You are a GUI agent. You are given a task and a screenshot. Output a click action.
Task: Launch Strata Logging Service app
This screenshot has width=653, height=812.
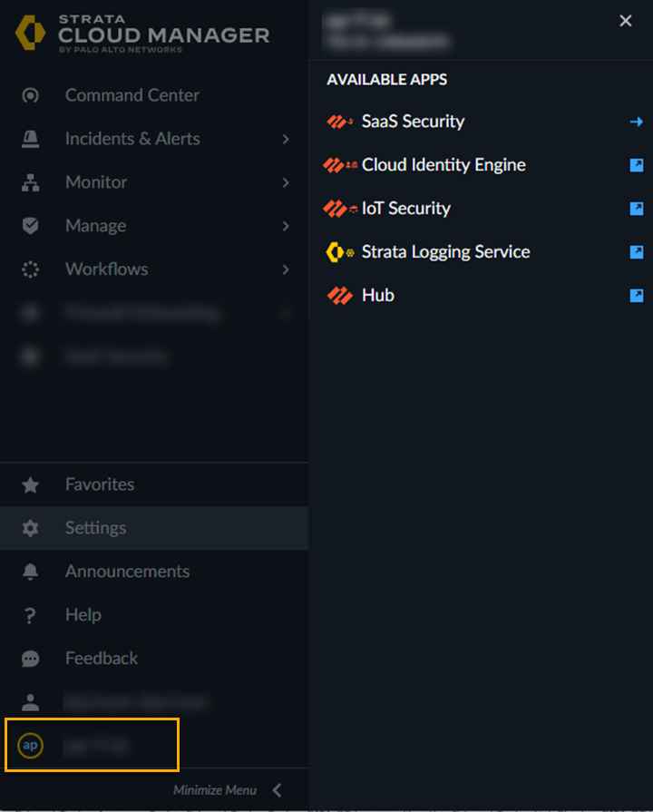click(x=445, y=252)
